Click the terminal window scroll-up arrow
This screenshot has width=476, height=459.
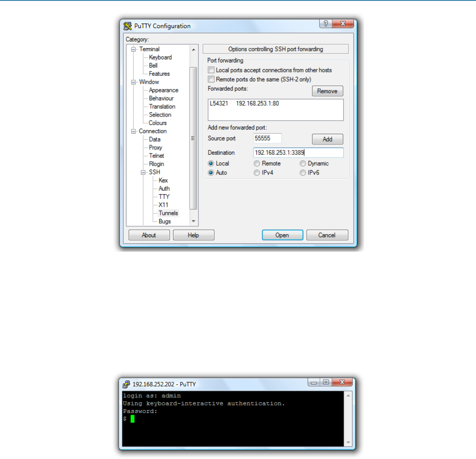pyautogui.click(x=348, y=395)
